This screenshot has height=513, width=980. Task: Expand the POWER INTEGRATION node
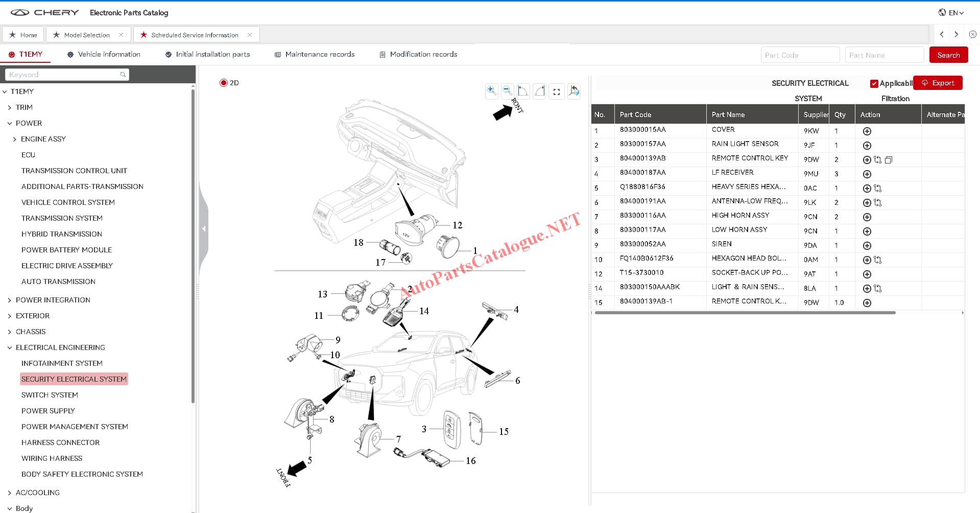click(x=10, y=300)
